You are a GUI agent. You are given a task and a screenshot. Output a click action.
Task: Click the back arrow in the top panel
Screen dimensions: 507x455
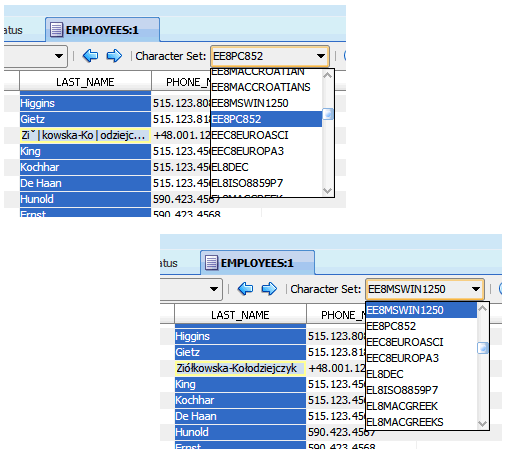[x=90, y=56]
